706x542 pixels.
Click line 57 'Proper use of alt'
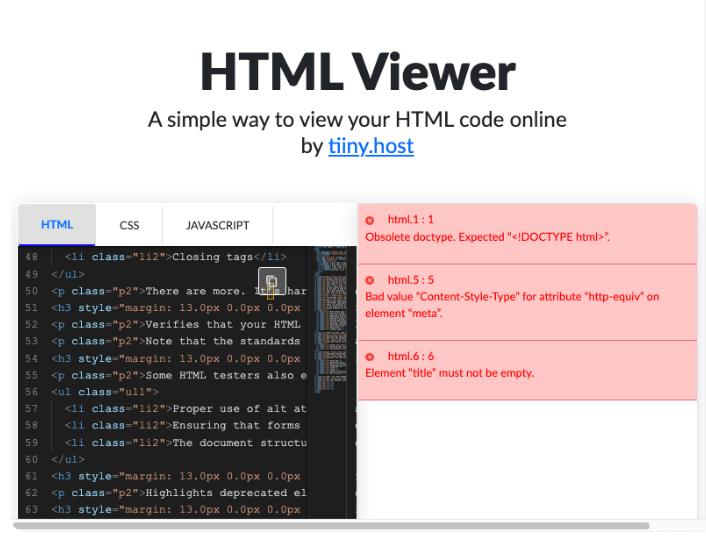(186, 409)
